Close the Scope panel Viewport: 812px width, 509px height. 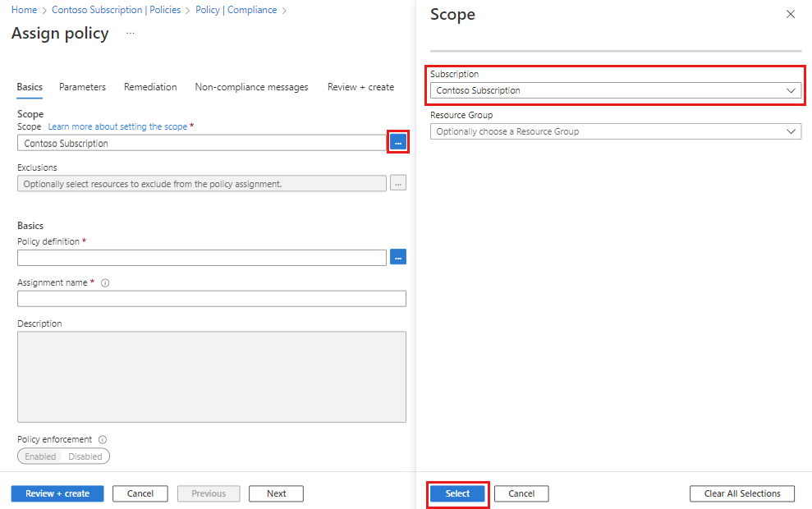(x=791, y=14)
